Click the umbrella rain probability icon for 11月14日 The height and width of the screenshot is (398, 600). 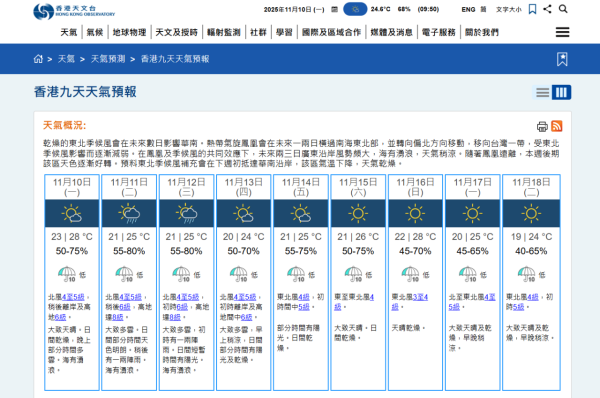(297, 274)
